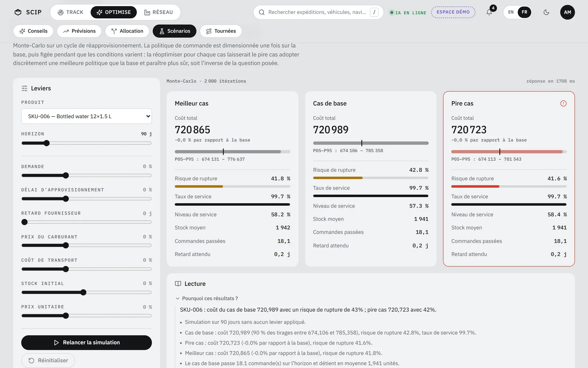588x368 pixels.
Task: Click the Prix du carburant slider handle
Action: (x=66, y=245)
